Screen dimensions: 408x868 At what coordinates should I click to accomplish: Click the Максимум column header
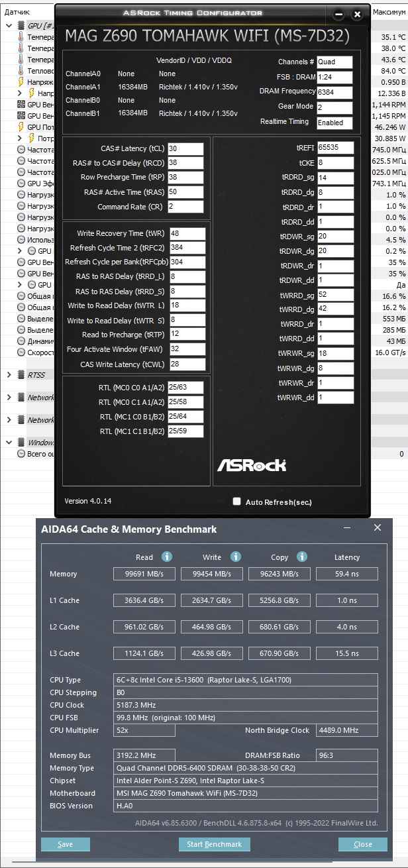click(x=390, y=12)
